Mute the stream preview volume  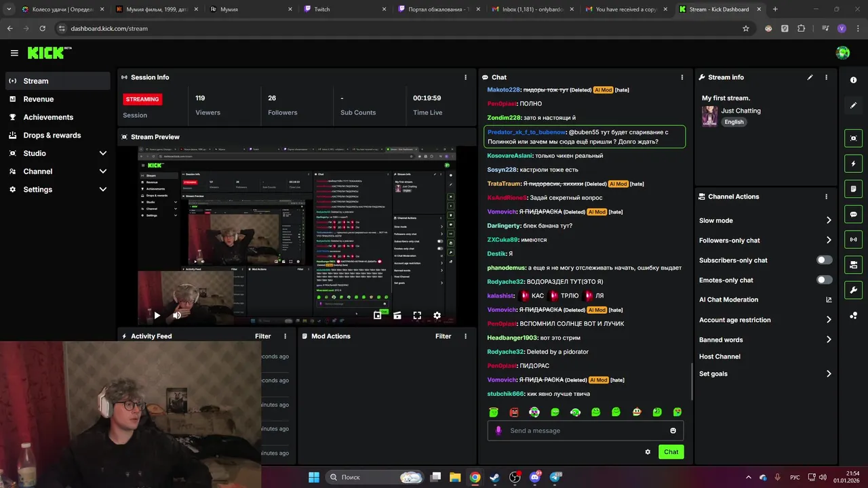tap(177, 315)
